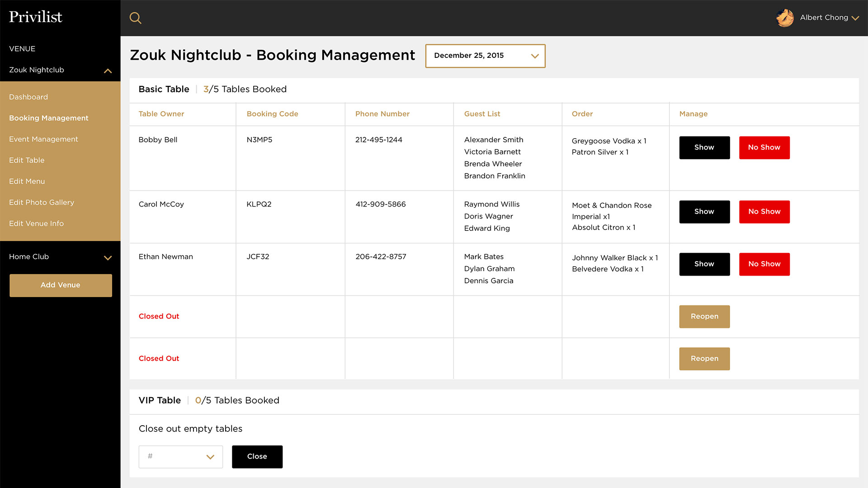Mark Carol McCoy as No Show
The height and width of the screenshot is (488, 868).
point(764,212)
